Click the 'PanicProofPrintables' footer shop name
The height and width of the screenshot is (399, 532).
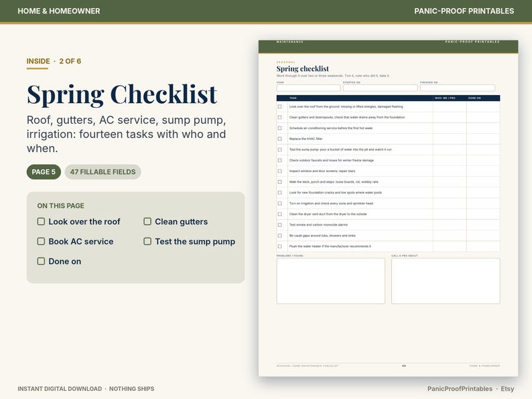coord(460,389)
